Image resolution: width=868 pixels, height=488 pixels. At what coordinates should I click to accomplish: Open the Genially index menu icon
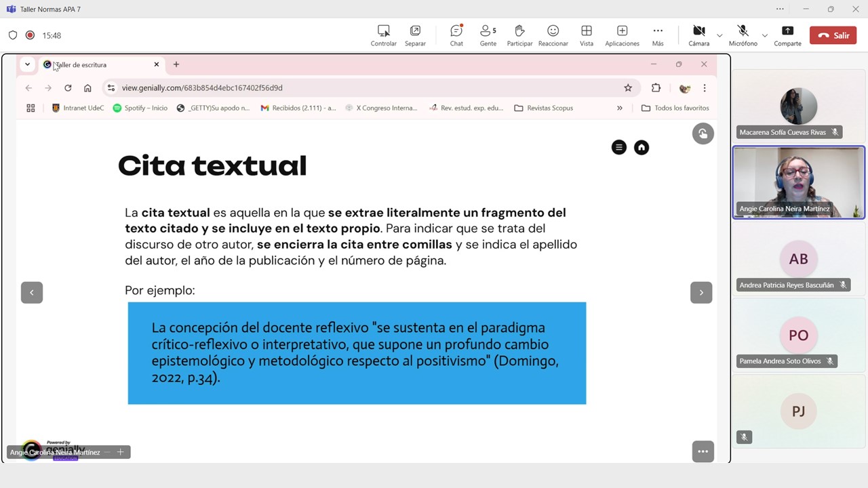619,147
